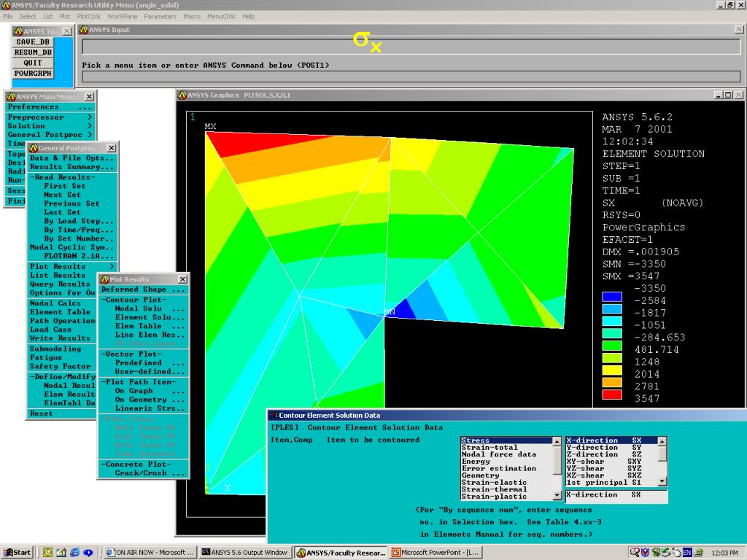
Task: Click the yellow 2014 legend swatch
Action: (x=612, y=370)
